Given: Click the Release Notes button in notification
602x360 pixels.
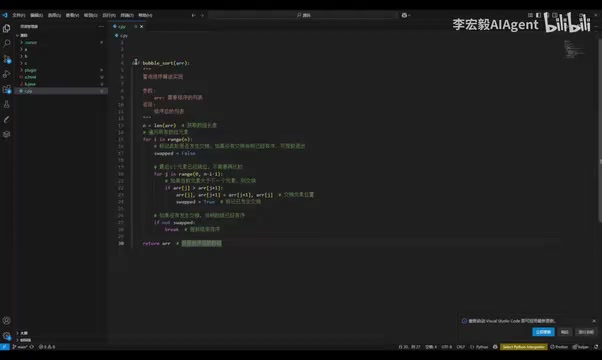Looking at the screenshot, I should [586, 332].
